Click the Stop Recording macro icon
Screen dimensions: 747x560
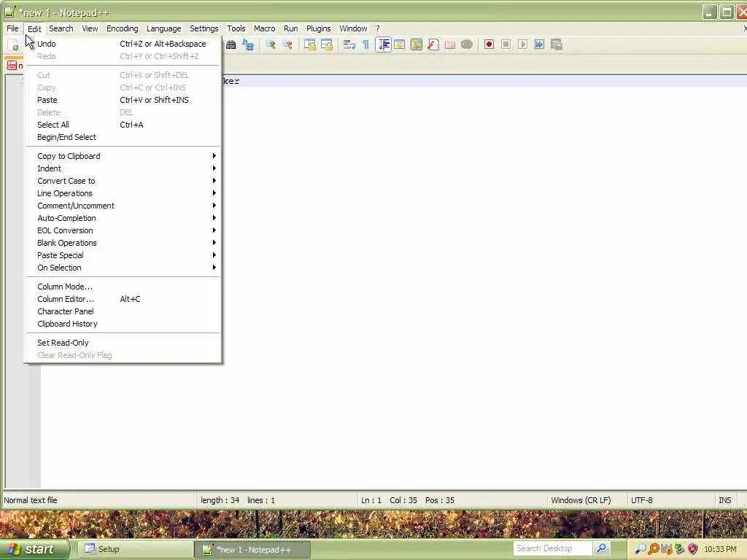tap(506, 44)
